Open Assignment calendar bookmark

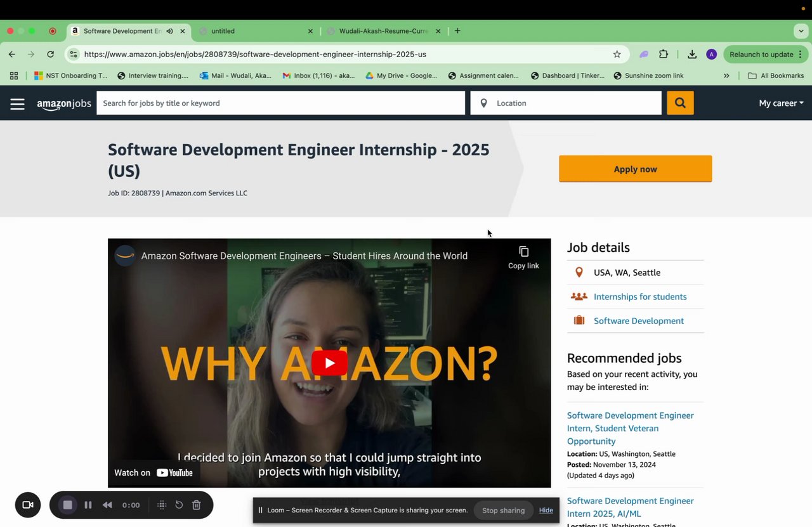pos(483,75)
